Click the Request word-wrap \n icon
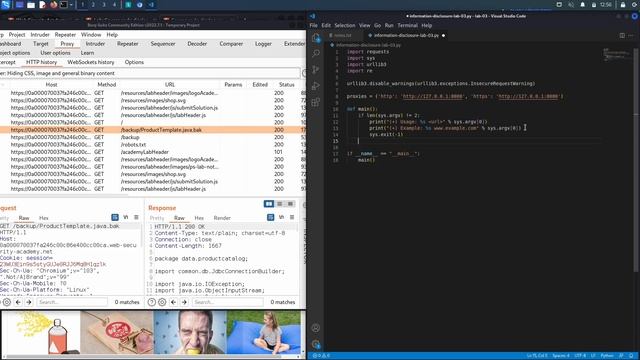This screenshot has height=360, width=640. click(126, 217)
